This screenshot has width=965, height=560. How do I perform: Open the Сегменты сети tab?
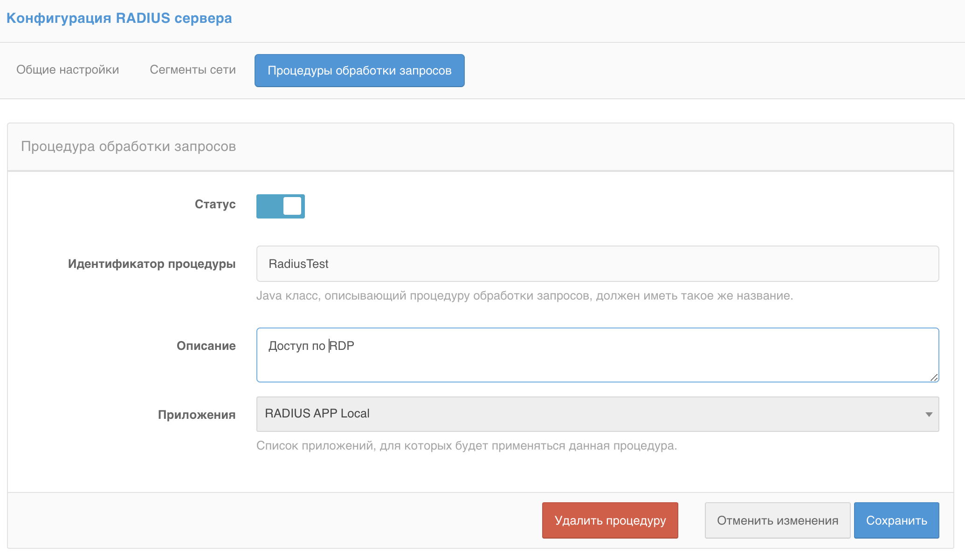click(x=193, y=69)
